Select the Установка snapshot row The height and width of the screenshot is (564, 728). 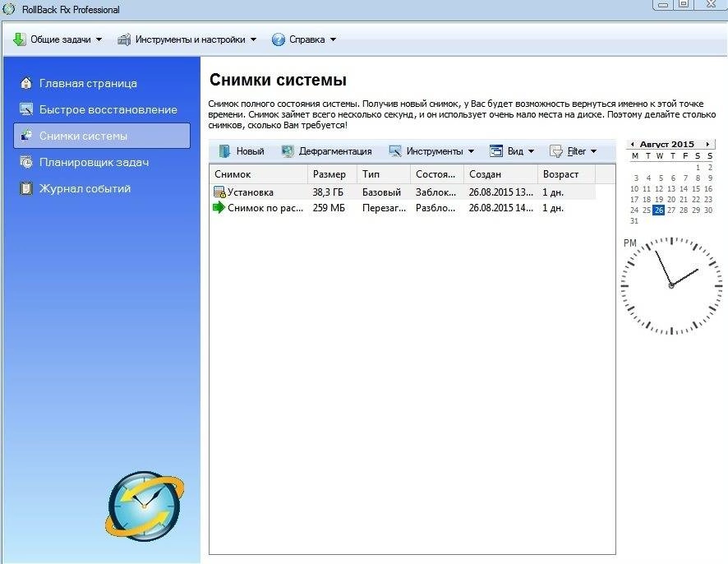403,192
